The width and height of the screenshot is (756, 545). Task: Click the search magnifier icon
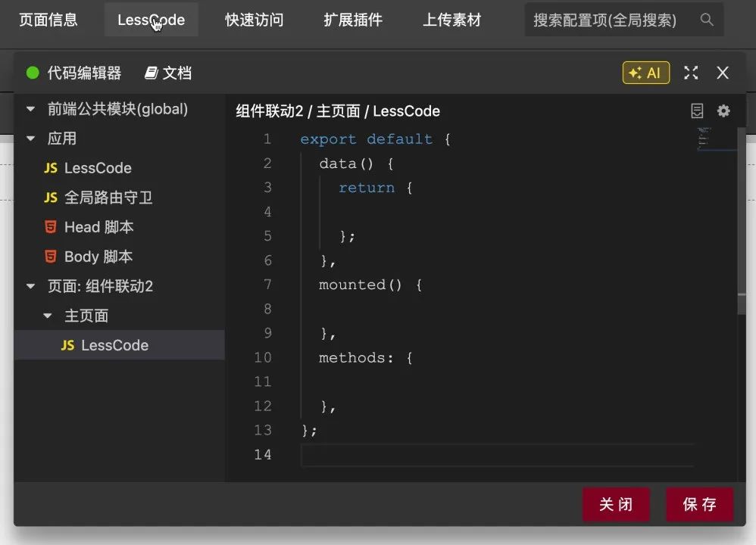(706, 20)
